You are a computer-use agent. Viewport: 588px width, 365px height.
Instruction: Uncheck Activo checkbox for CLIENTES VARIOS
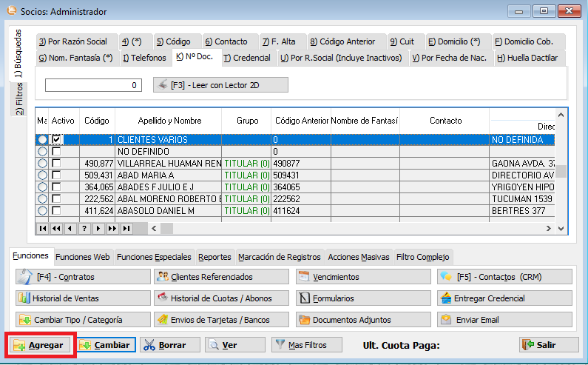56,139
